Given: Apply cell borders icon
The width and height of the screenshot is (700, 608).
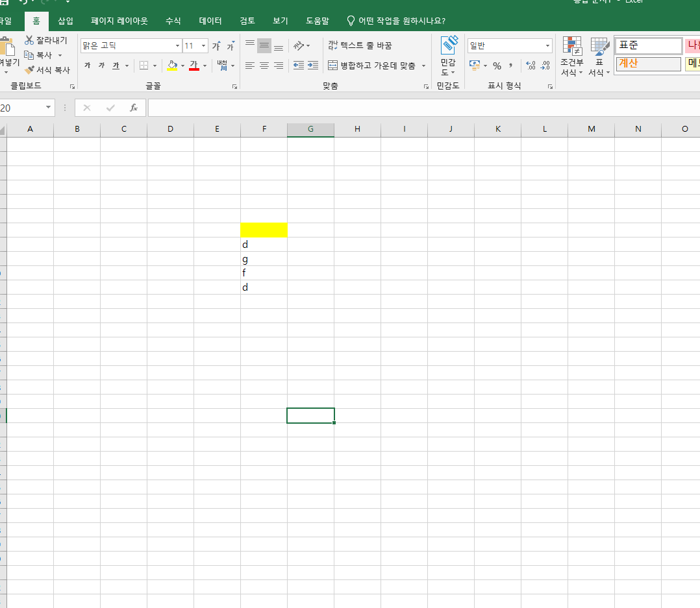Looking at the screenshot, I should [144, 66].
